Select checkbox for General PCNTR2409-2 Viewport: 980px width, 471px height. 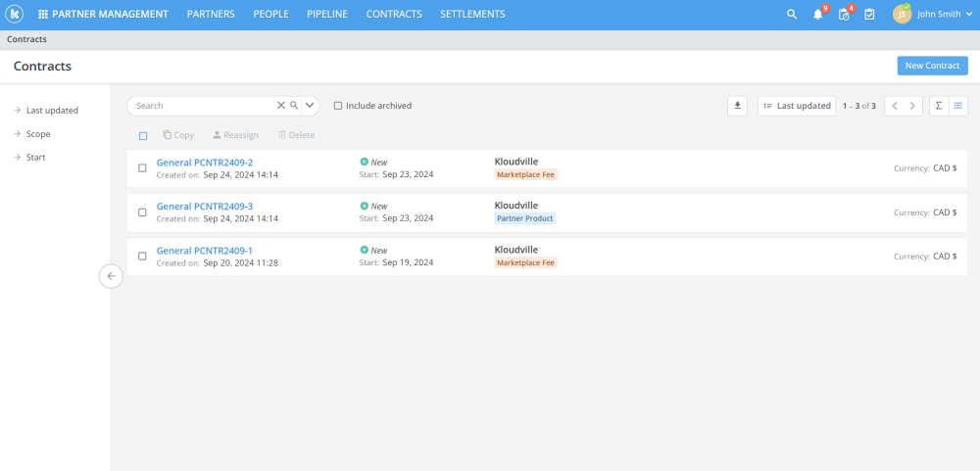click(142, 168)
